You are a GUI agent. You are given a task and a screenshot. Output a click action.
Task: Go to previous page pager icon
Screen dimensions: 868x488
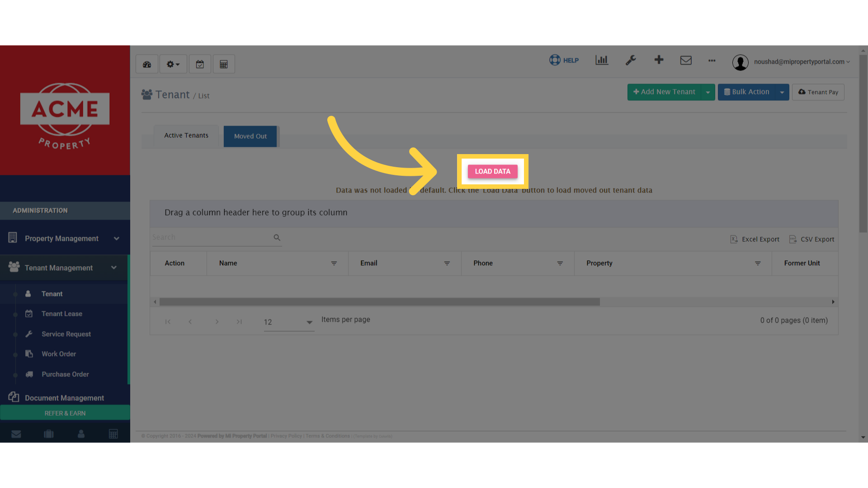point(190,322)
